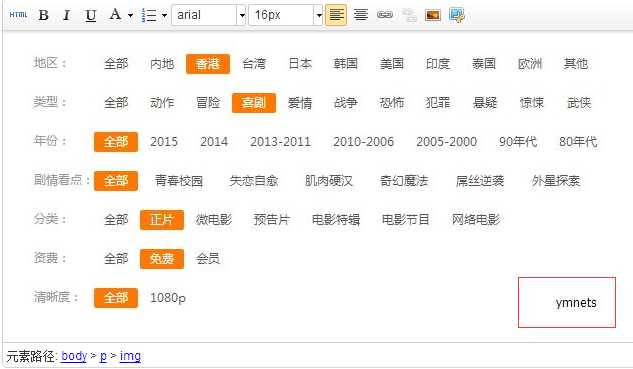Click the 2005-2000 year range

tap(446, 142)
